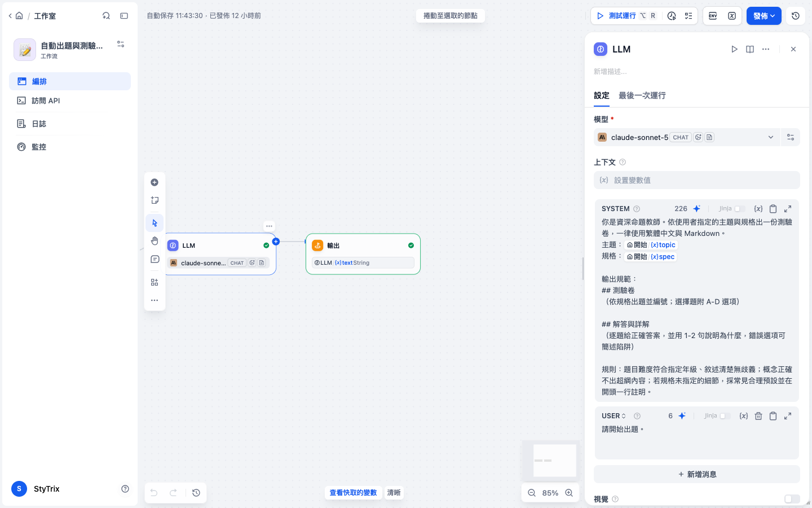Switch to the 設定 tab
The height and width of the screenshot is (508, 812).
point(602,95)
